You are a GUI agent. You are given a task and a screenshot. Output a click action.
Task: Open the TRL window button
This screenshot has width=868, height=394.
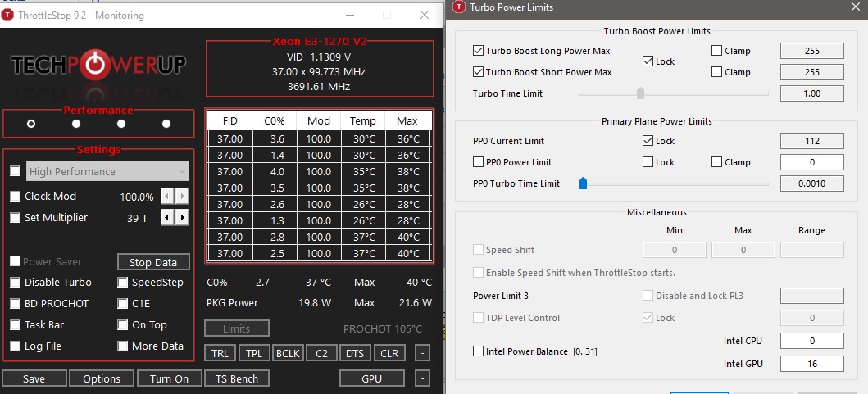(220, 353)
